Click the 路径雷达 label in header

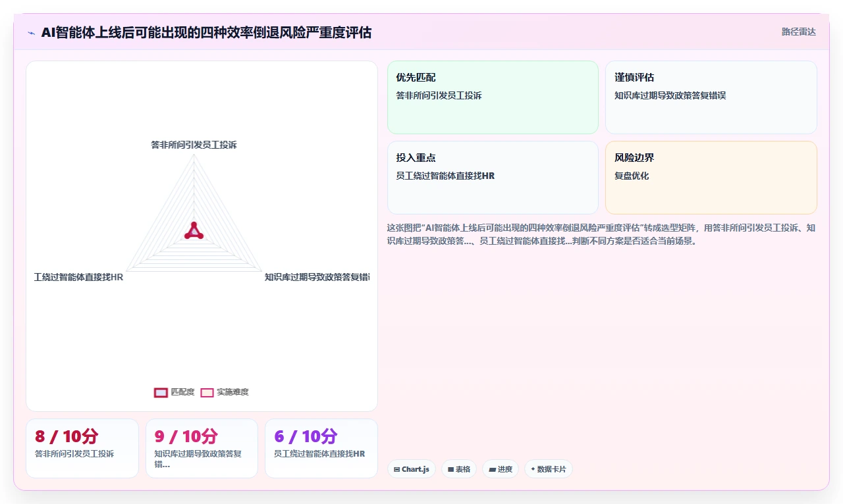point(798,32)
